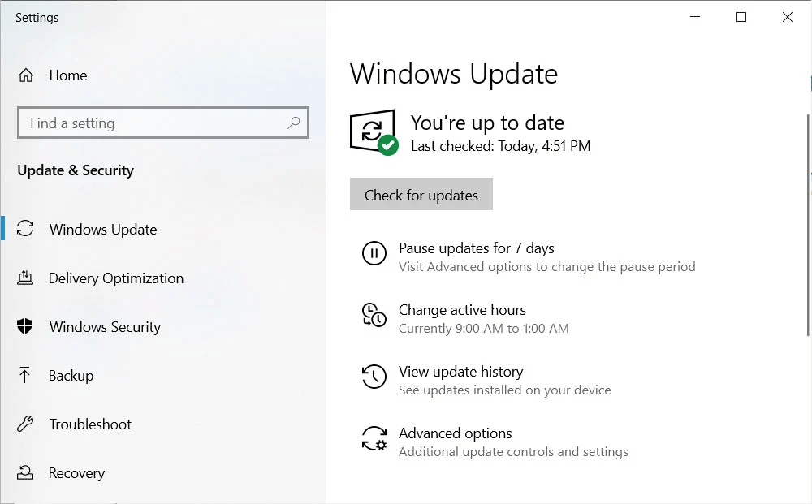Image resolution: width=812 pixels, height=504 pixels.
Task: Open the Home settings page
Action: tap(68, 75)
